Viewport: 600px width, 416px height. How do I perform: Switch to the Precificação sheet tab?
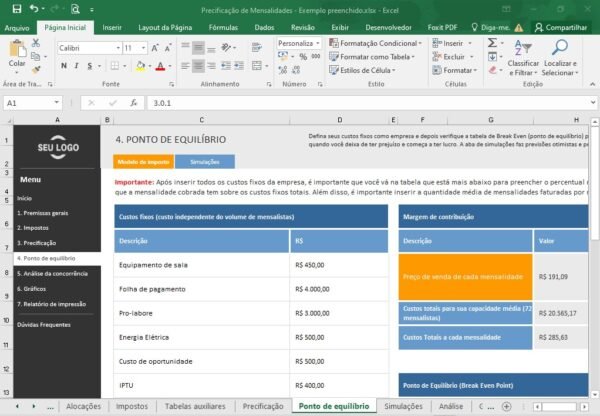point(263,406)
